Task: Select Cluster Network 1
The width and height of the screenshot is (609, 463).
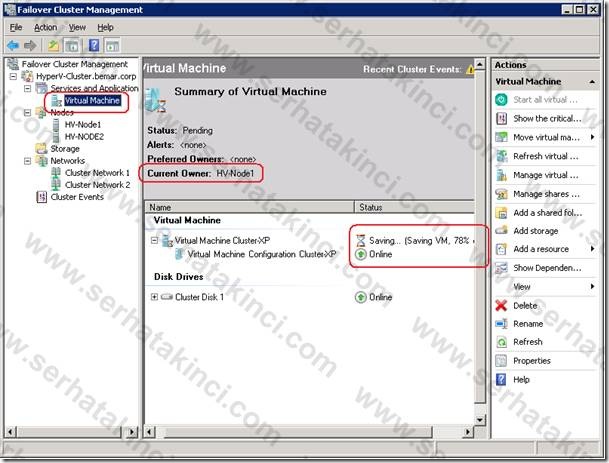Action: pyautogui.click(x=97, y=173)
